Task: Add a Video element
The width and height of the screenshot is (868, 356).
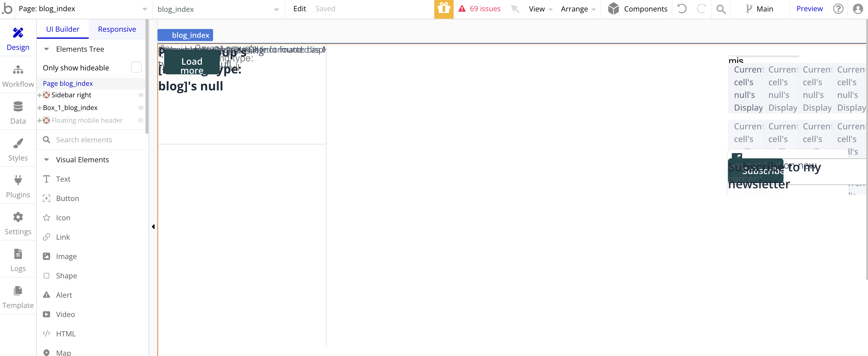Action: tap(65, 315)
